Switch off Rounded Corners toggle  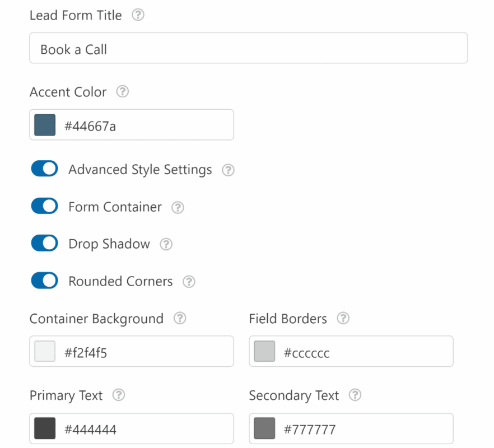44,281
